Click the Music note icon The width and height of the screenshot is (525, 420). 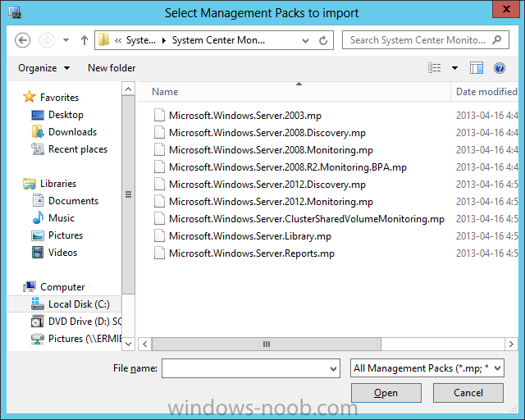(38, 217)
